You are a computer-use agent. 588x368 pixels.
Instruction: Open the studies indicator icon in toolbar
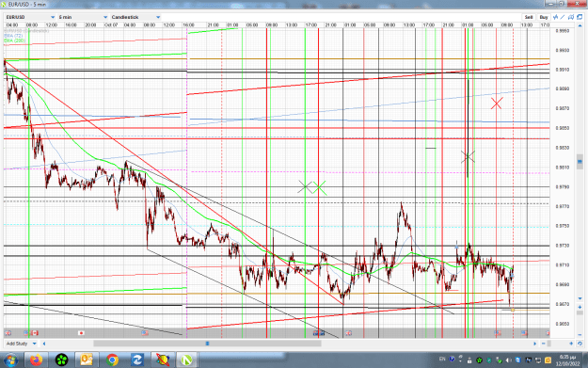point(555,17)
